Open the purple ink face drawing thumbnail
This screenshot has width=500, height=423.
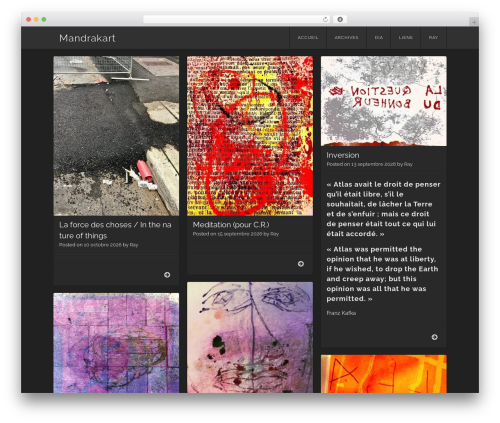click(x=250, y=337)
